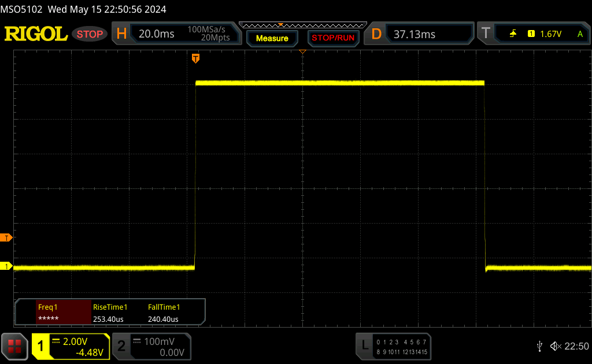Toggle channel 1 label tab
This screenshot has height=364, width=592.
coord(40,346)
